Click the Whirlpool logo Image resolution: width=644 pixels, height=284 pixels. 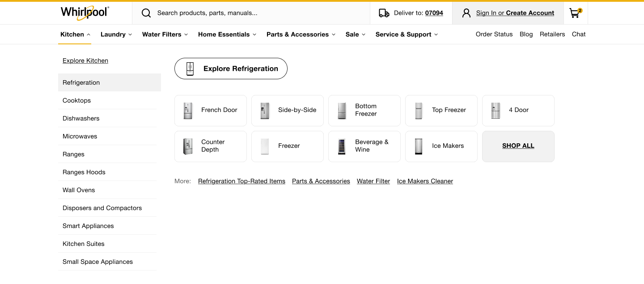85,13
